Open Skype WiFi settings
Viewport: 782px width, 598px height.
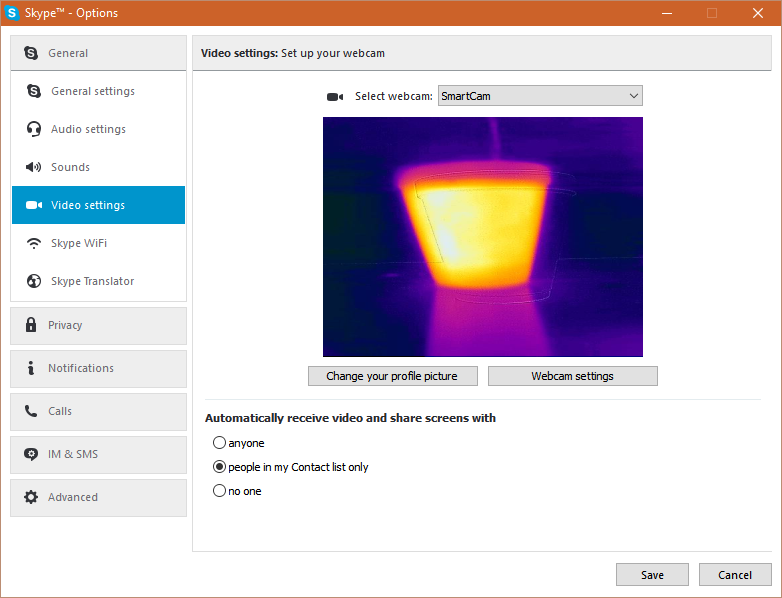(98, 243)
